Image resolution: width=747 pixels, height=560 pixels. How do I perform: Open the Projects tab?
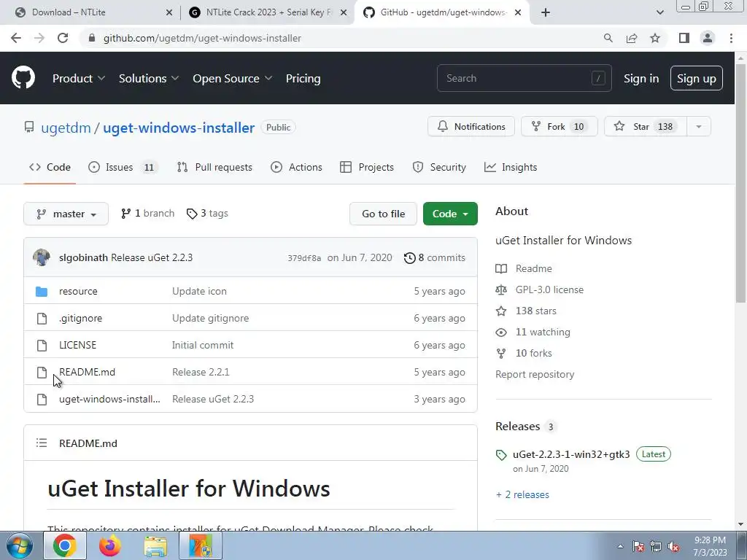(x=367, y=167)
